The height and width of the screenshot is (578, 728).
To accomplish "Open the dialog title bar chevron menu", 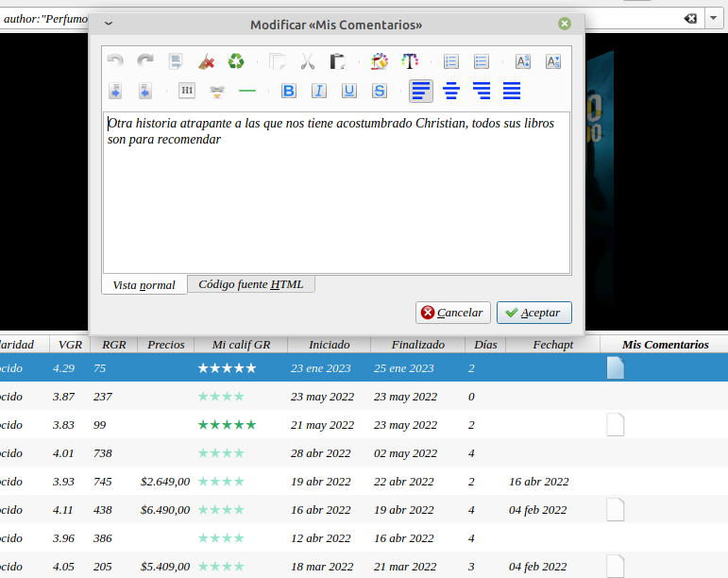I will pyautogui.click(x=109, y=24).
